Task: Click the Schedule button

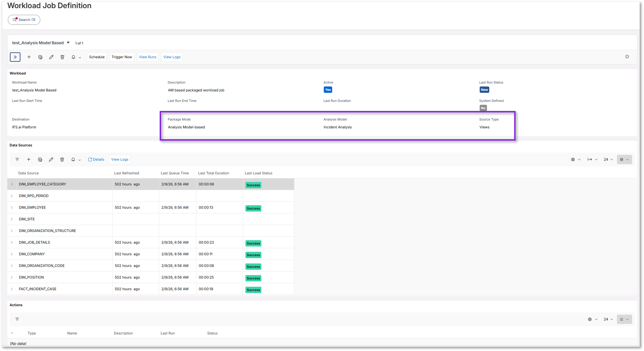Action: tap(97, 57)
